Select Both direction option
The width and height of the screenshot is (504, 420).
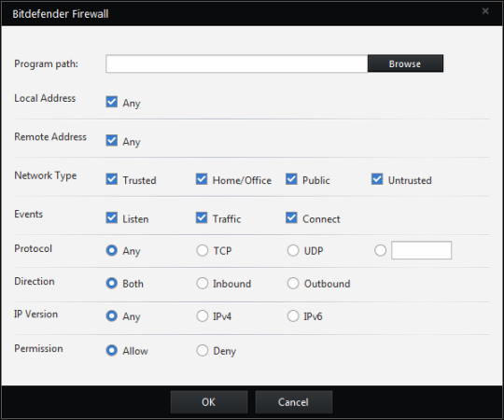pos(112,283)
